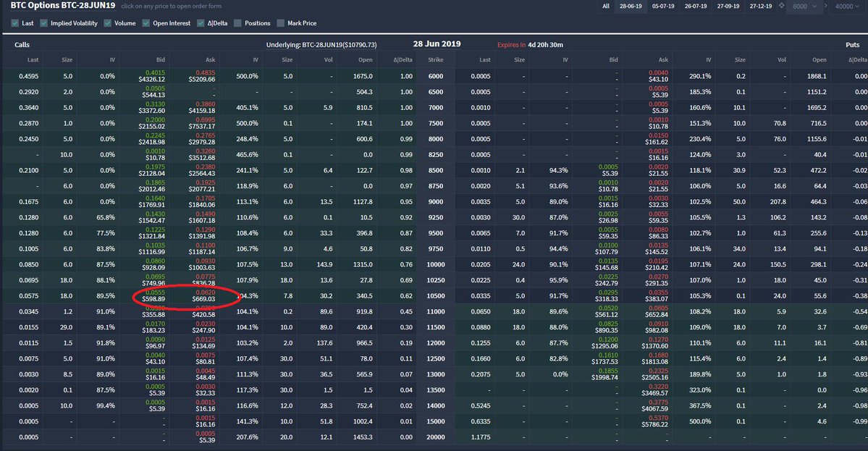Click put ask price $4067.59

[655, 409]
